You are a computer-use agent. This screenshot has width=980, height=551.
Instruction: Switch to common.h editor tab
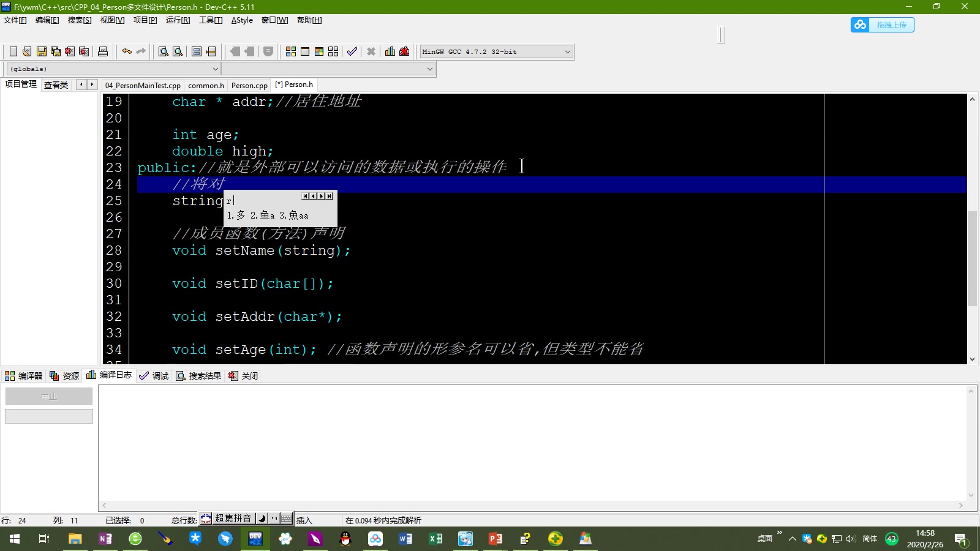206,86
